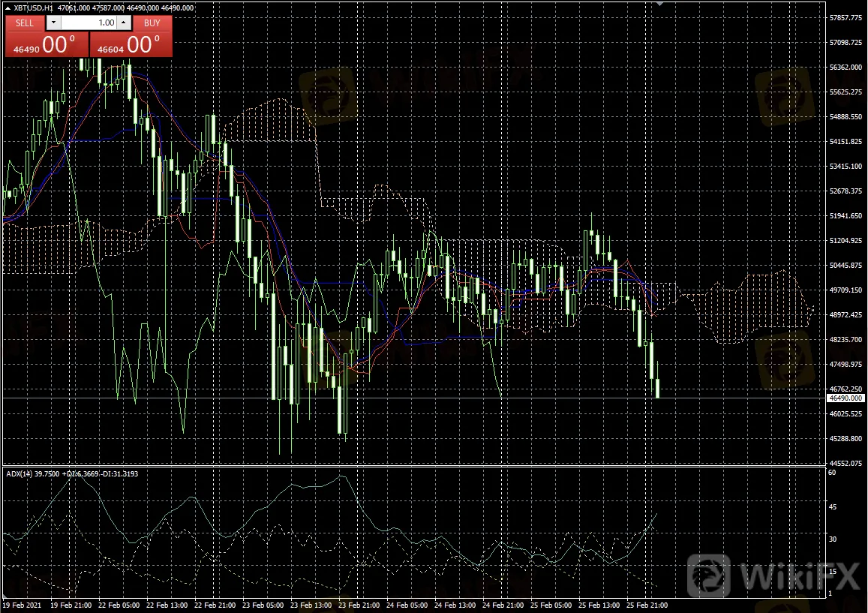868x613 pixels.
Task: Increase volume with the up arrow
Action: [x=123, y=23]
